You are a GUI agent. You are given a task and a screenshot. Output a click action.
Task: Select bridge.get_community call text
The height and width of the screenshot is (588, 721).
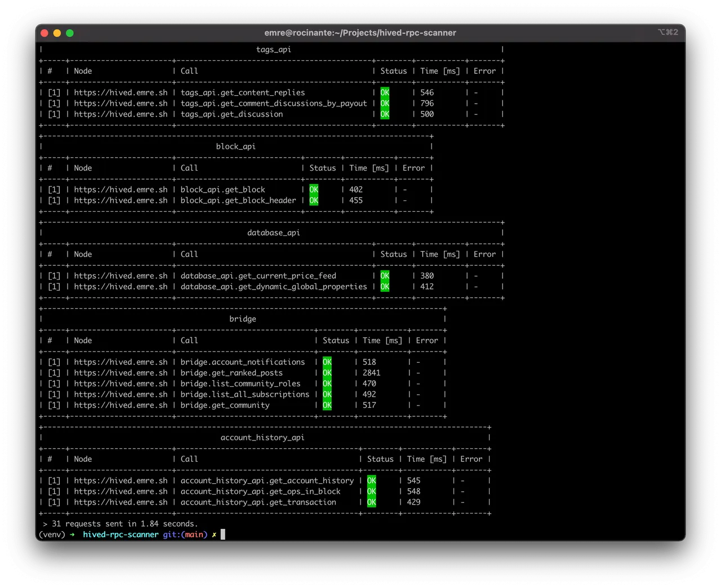(225, 405)
